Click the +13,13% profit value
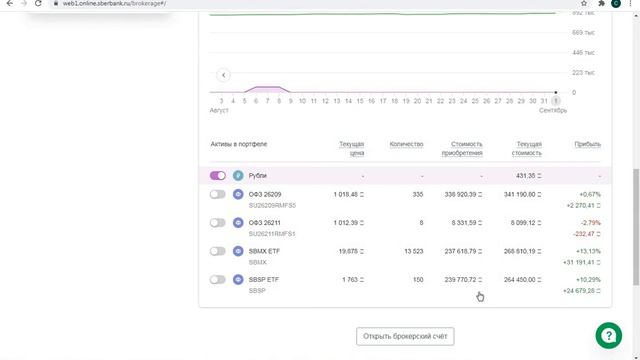This screenshot has width=640, height=360. pos(588,251)
